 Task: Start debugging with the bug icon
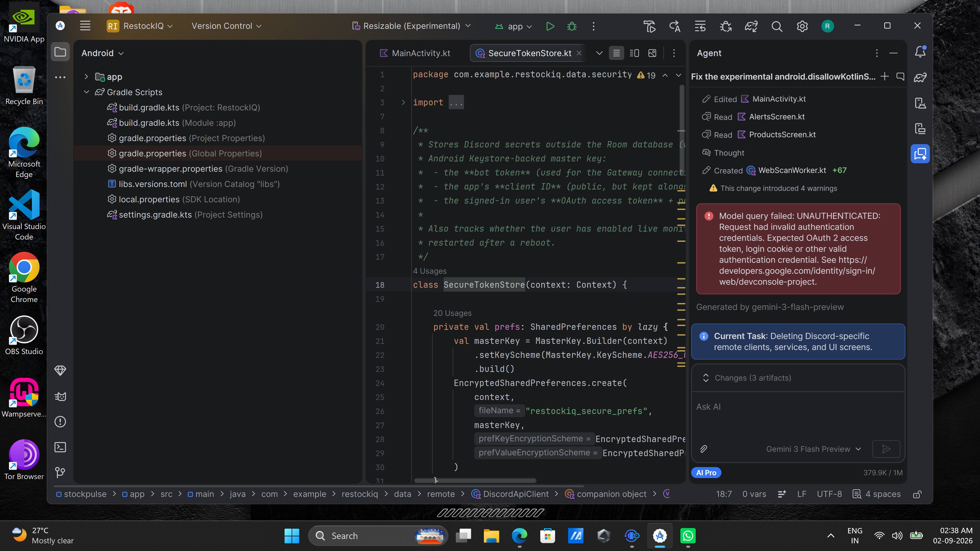(572, 26)
